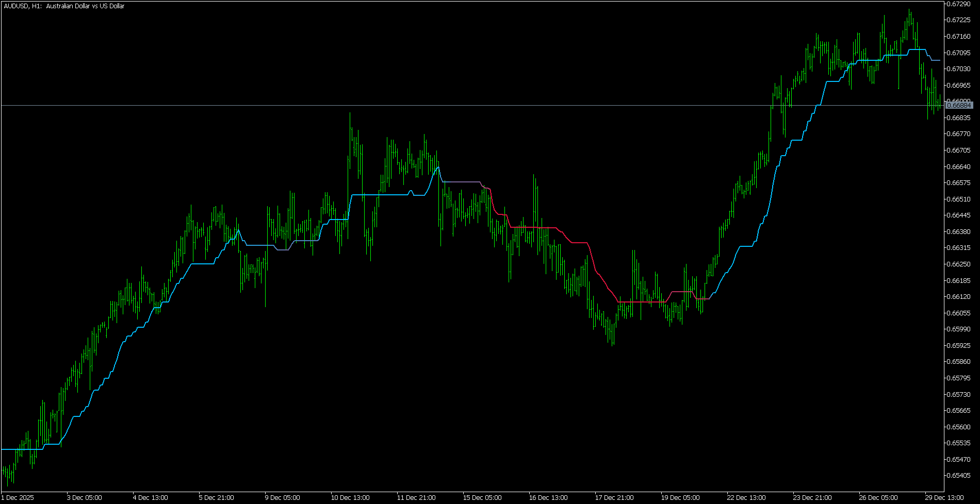The image size is (980, 504).
Task: Click the 0.65405 price axis label
Action: (959, 476)
